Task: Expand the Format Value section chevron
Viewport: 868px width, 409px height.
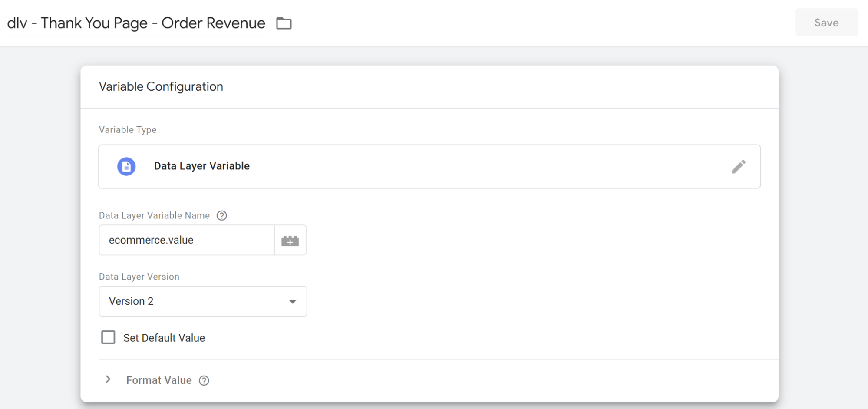Action: 108,379
